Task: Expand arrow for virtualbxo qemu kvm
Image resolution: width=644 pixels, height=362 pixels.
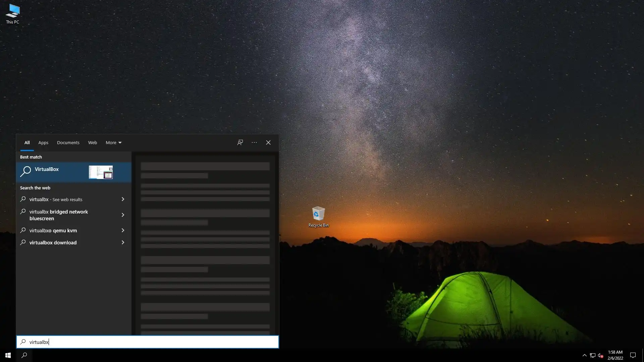Action: point(123,230)
